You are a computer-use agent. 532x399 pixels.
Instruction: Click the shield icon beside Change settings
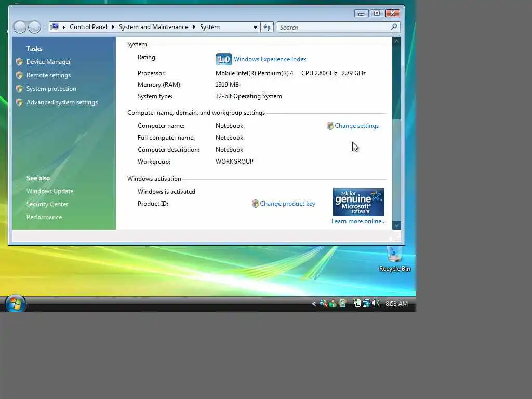[x=330, y=126]
